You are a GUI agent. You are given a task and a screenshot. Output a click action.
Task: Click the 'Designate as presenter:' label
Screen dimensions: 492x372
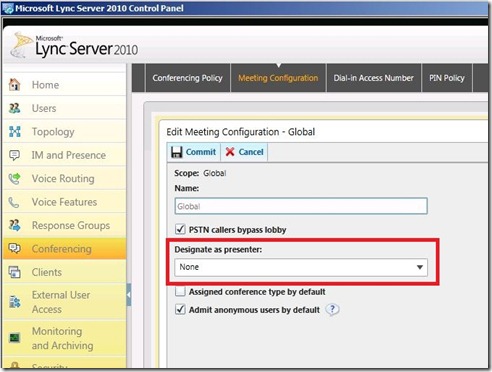point(218,250)
